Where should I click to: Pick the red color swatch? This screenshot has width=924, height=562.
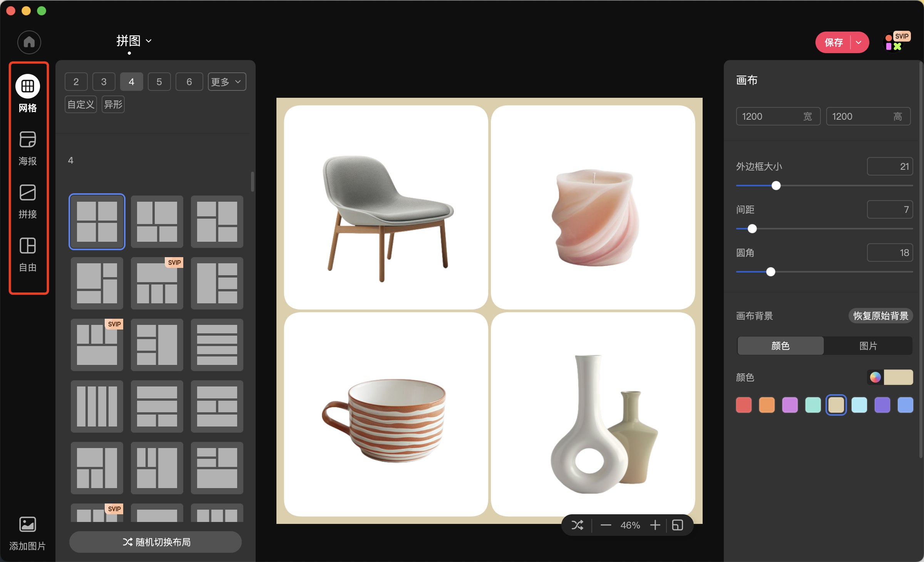point(743,405)
